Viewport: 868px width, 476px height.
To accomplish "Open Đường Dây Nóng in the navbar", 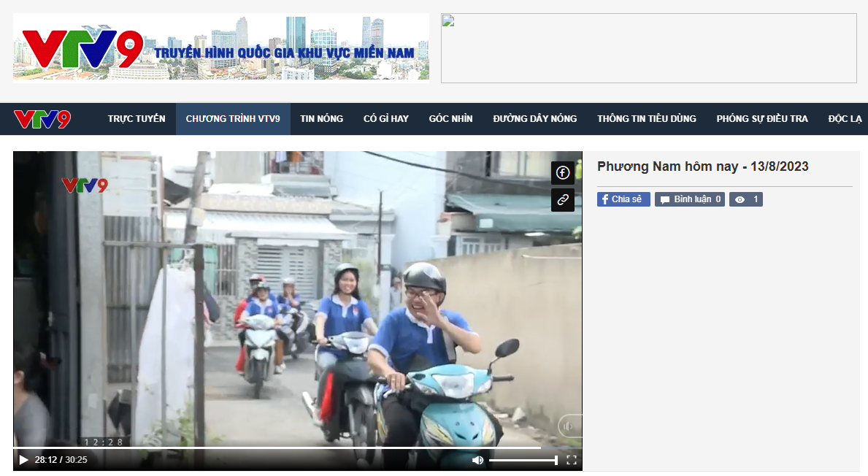I will 534,119.
